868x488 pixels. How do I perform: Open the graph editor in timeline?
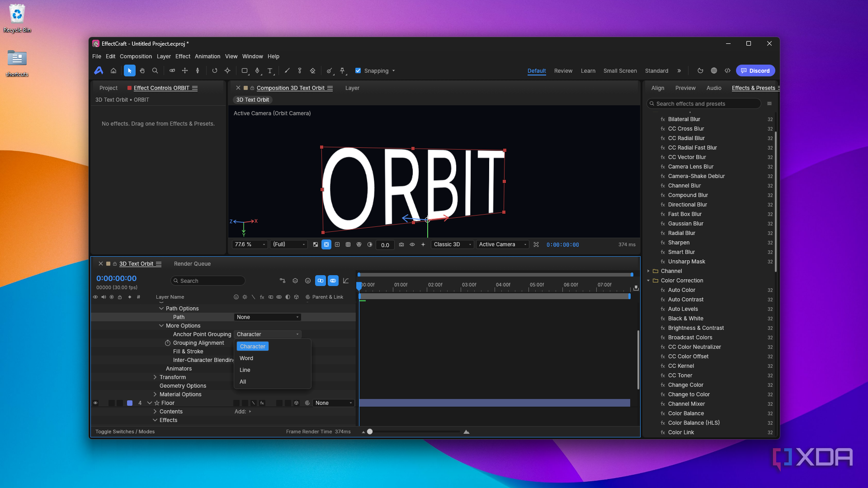click(346, 281)
